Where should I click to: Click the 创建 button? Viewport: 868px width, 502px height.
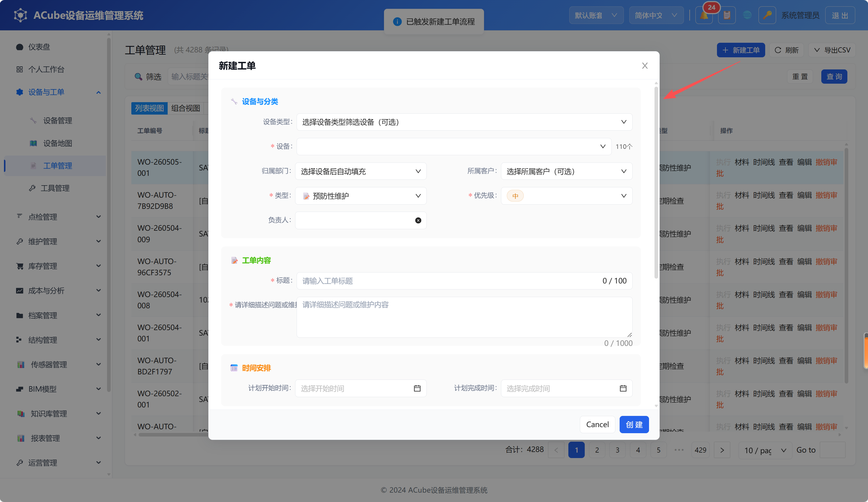tap(634, 424)
